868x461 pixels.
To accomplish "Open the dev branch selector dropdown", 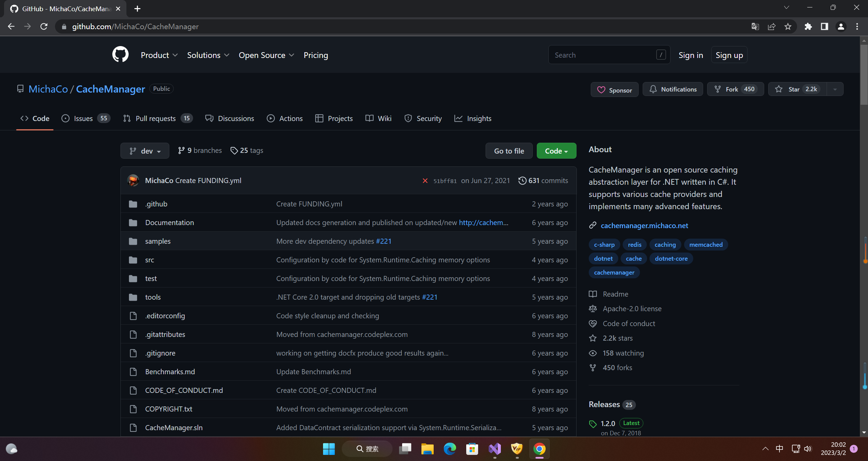I will point(145,151).
